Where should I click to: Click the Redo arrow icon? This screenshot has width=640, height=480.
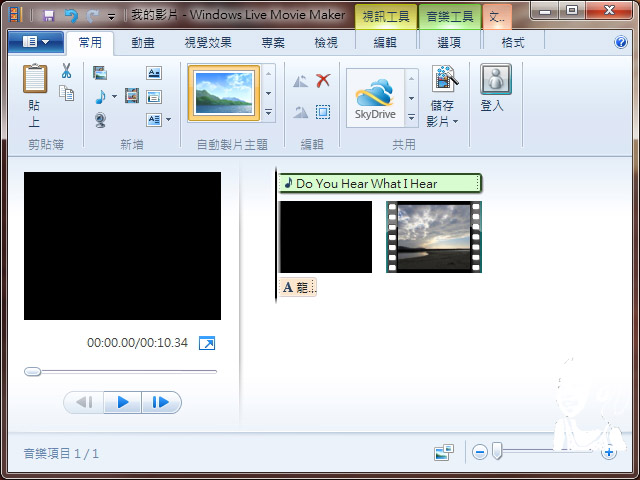click(93, 16)
